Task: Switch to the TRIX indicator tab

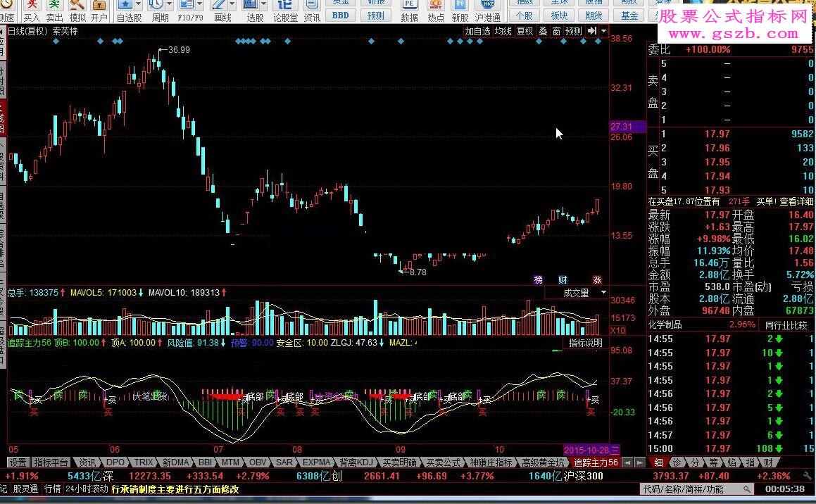Action: tap(144, 462)
